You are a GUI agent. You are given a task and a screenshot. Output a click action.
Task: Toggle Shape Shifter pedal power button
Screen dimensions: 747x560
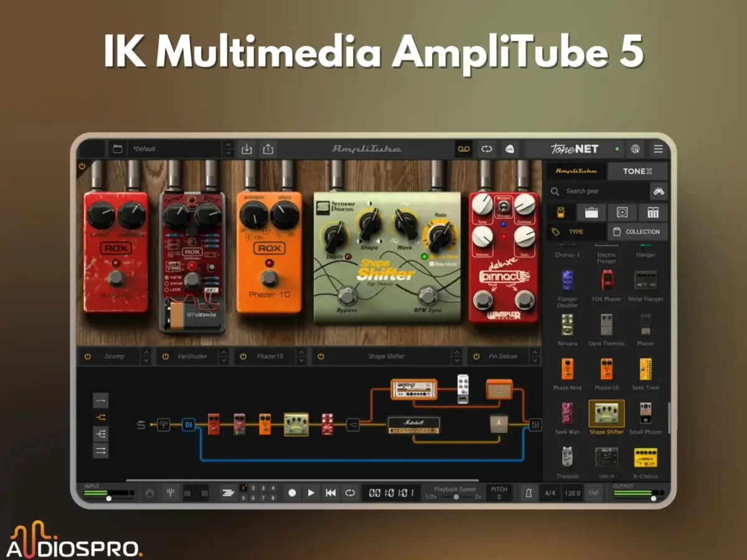tap(321, 357)
